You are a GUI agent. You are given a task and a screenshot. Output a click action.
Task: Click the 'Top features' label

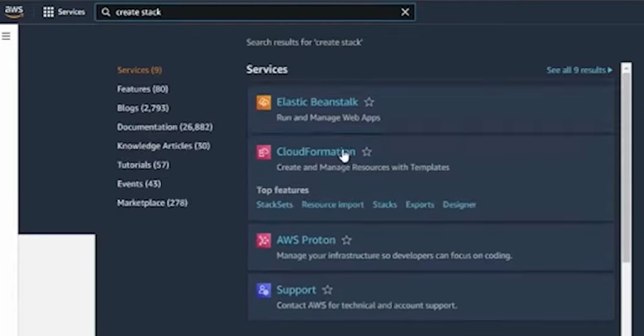[x=283, y=190]
